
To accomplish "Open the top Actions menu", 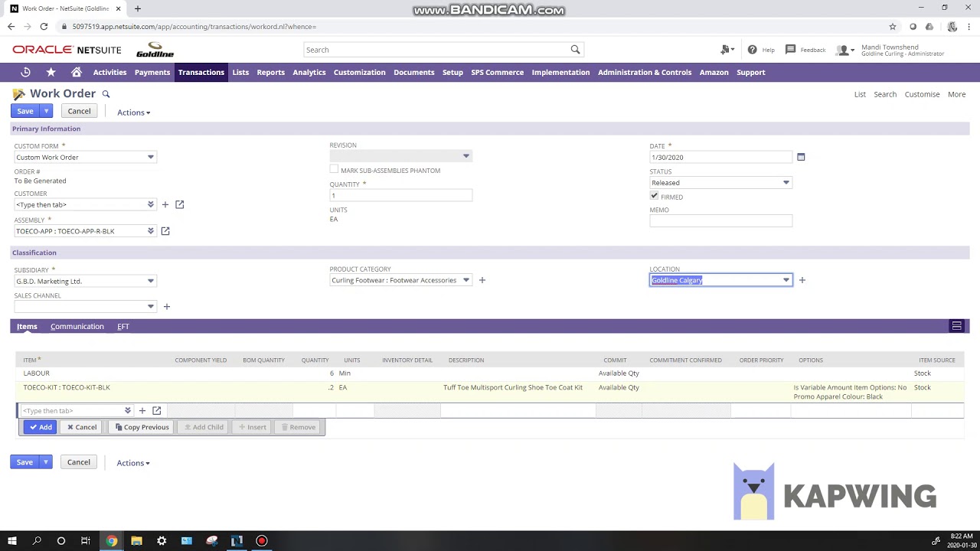I will click(133, 112).
